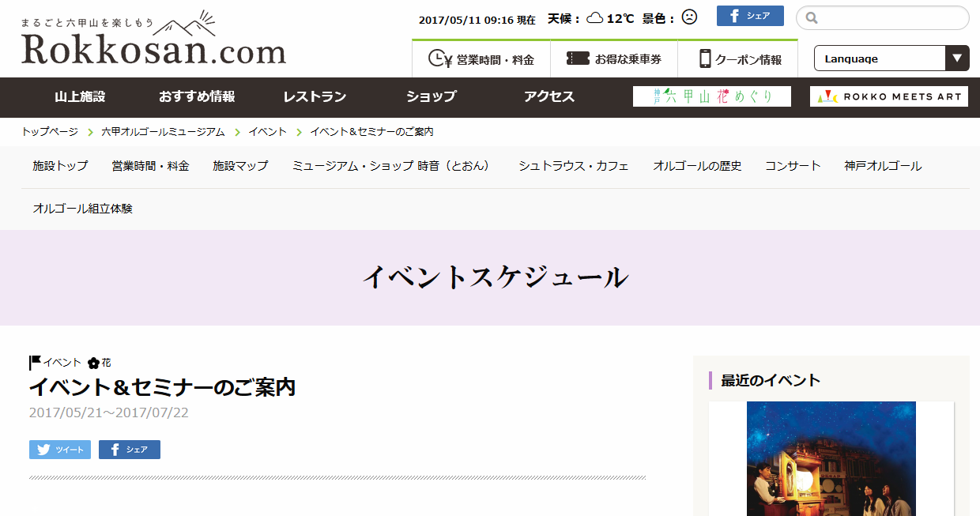Click the ROKKO MEETS ART banner
The image size is (980, 516).
point(889,96)
